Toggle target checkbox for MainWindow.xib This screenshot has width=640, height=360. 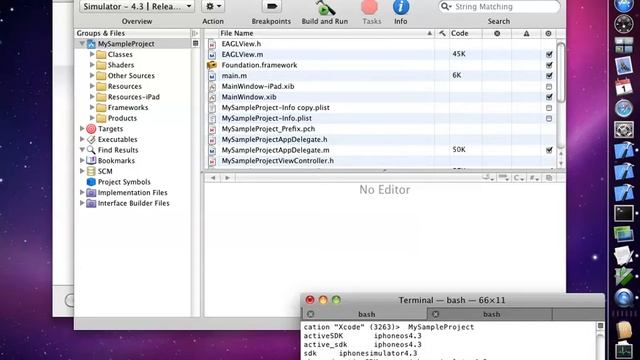(549, 97)
